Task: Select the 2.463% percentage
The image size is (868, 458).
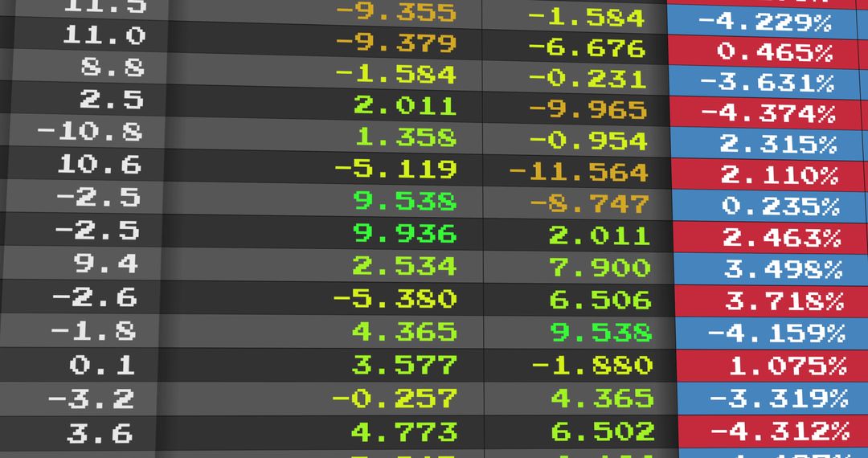Action: [x=782, y=239]
